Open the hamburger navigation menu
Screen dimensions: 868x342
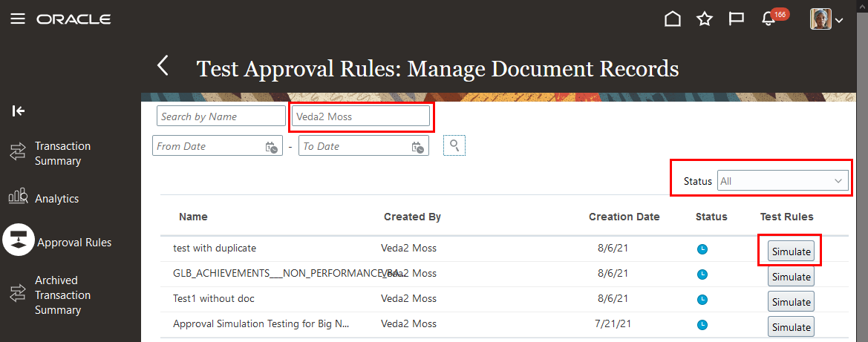point(18,19)
